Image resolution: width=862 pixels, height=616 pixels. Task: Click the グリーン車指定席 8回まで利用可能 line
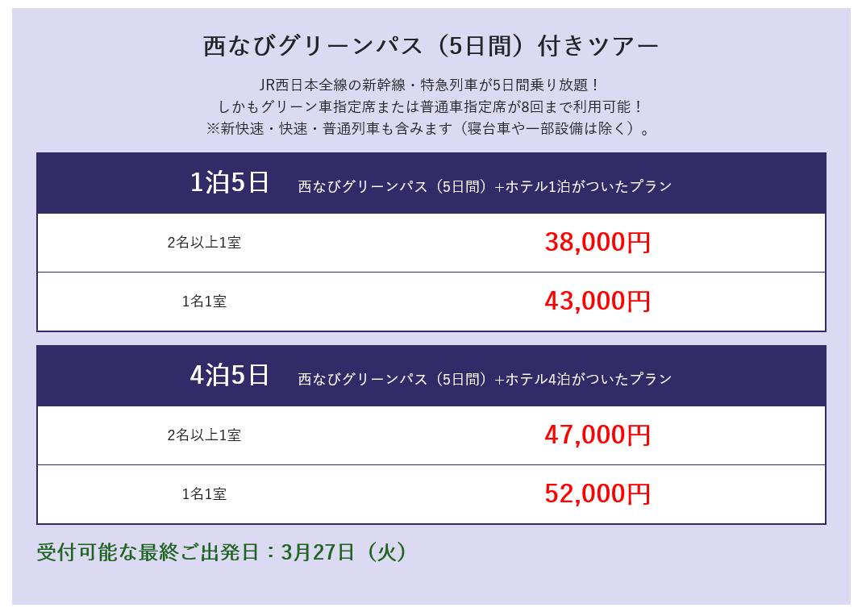click(x=431, y=106)
